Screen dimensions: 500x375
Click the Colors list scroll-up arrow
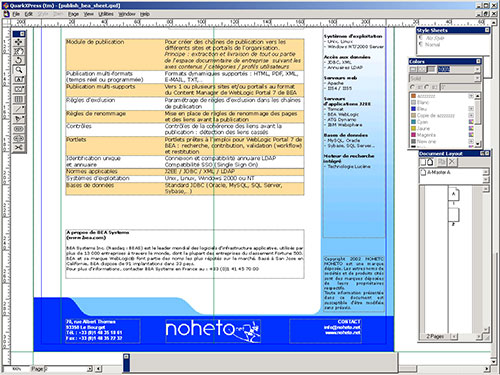point(477,96)
